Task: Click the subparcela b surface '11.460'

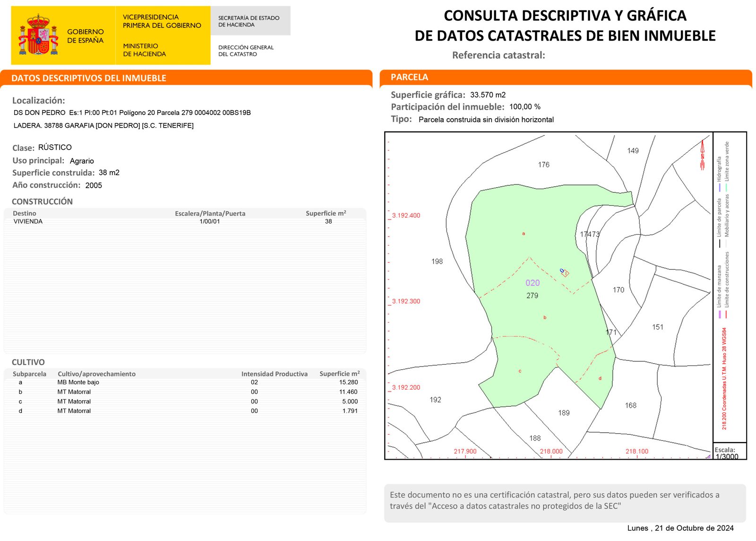Action: coord(348,392)
